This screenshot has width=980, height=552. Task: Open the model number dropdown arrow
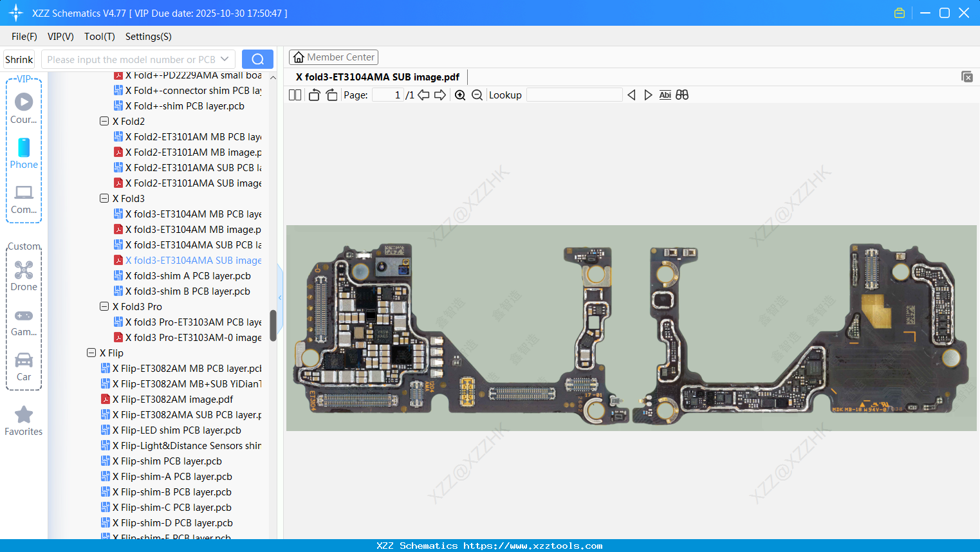(x=225, y=59)
